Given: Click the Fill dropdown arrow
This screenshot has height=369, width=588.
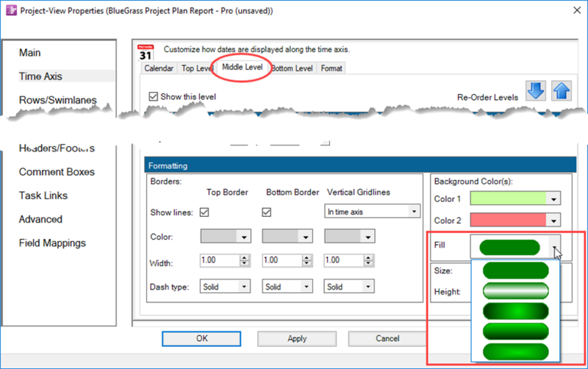Looking at the screenshot, I should (x=554, y=247).
